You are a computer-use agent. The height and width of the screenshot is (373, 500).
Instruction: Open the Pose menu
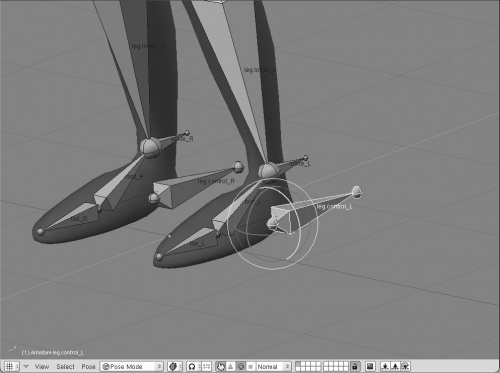click(x=88, y=366)
